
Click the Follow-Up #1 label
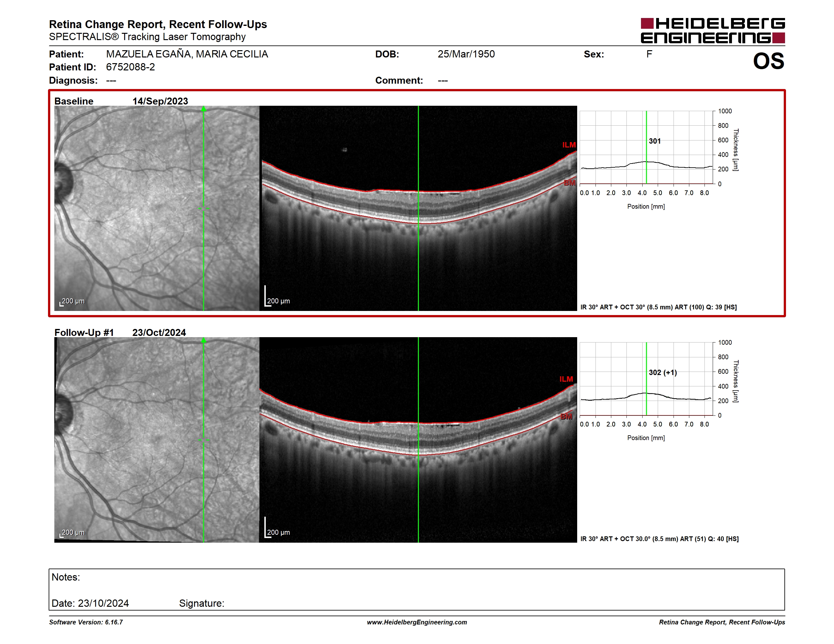pos(84,332)
